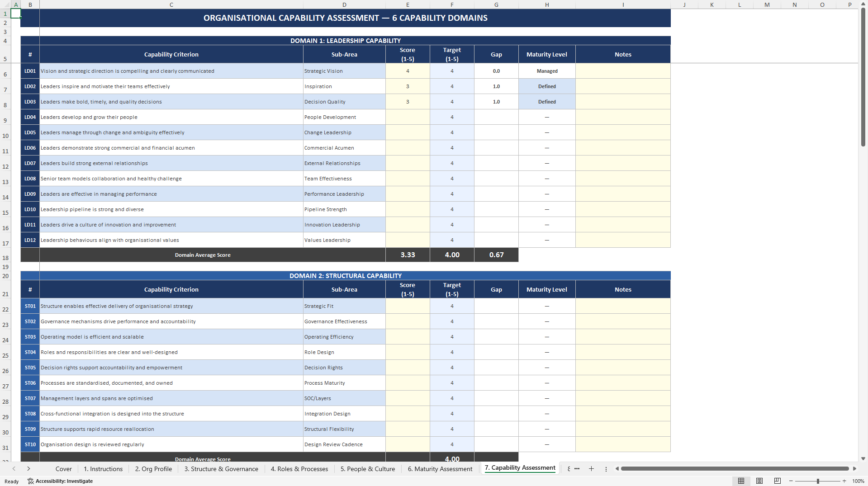Click the next sheet navigation arrow
This screenshot has height=486, width=868.
pyautogui.click(x=28, y=469)
